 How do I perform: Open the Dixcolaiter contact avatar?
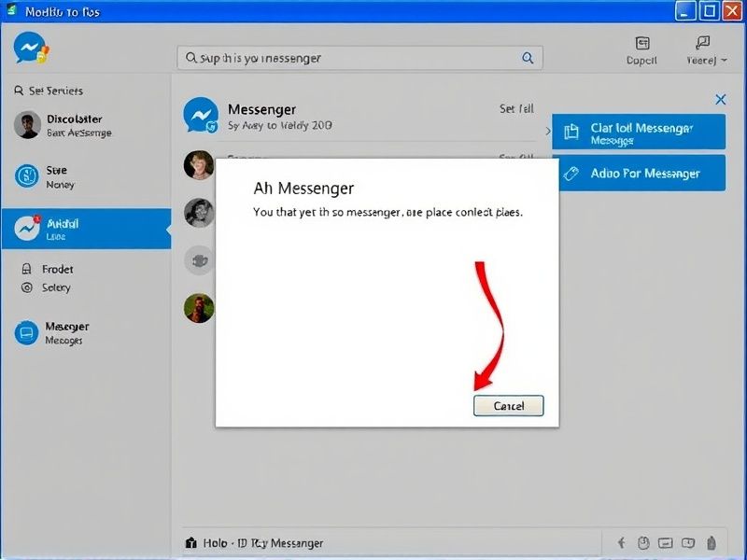click(x=27, y=125)
